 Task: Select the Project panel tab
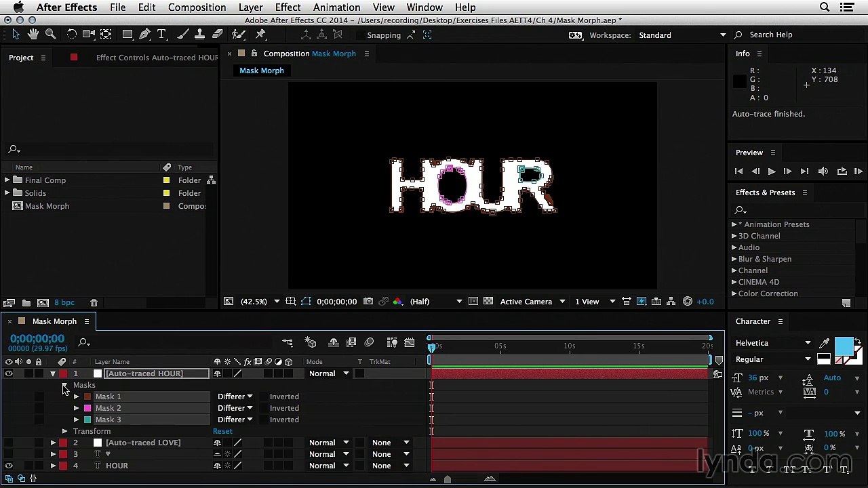21,58
